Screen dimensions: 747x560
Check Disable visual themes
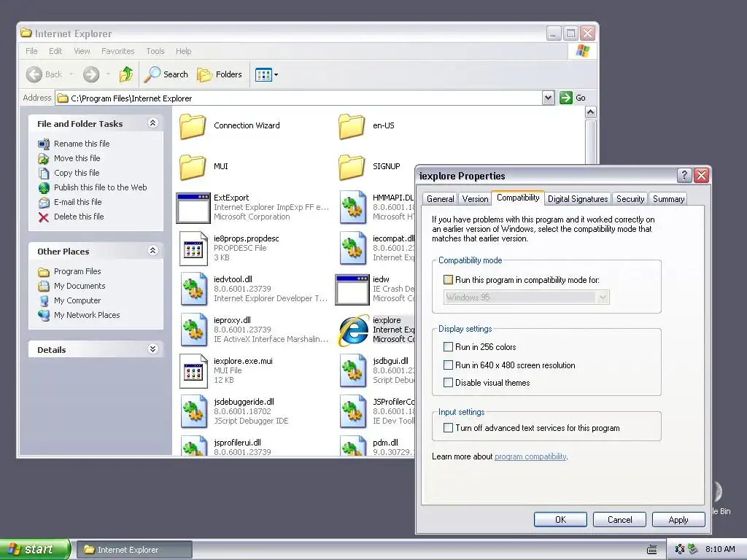pyautogui.click(x=448, y=382)
